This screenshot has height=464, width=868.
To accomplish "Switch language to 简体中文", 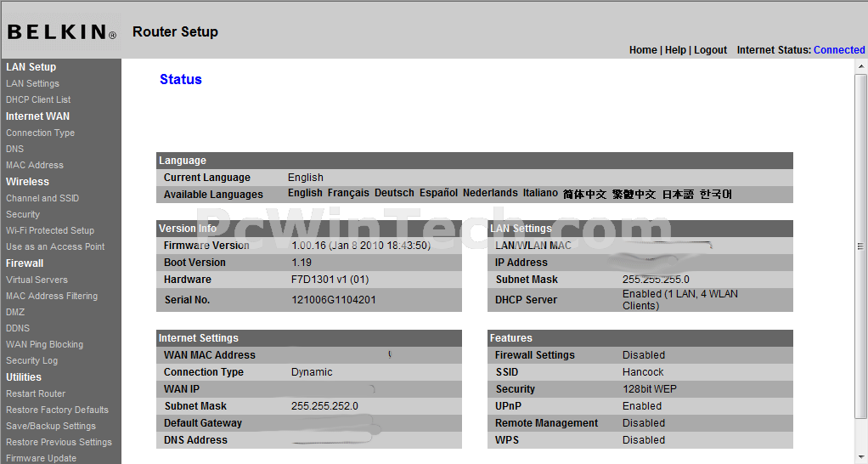I will [584, 195].
